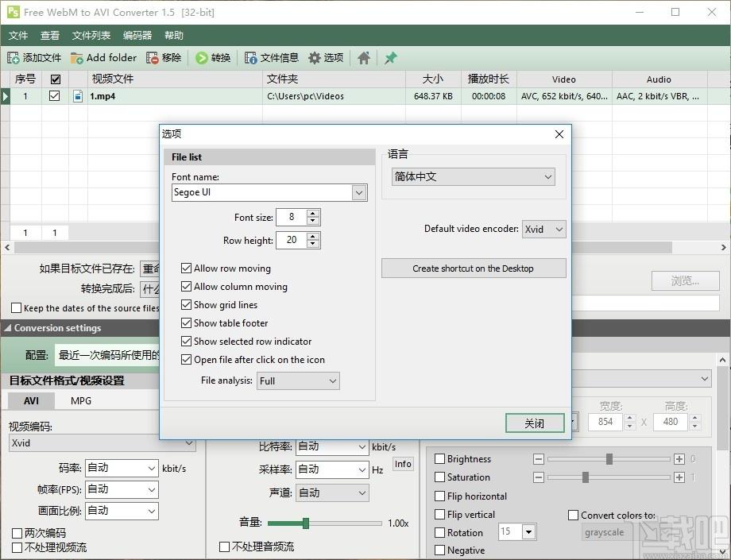Switch to the MPG format tab

pyautogui.click(x=81, y=400)
